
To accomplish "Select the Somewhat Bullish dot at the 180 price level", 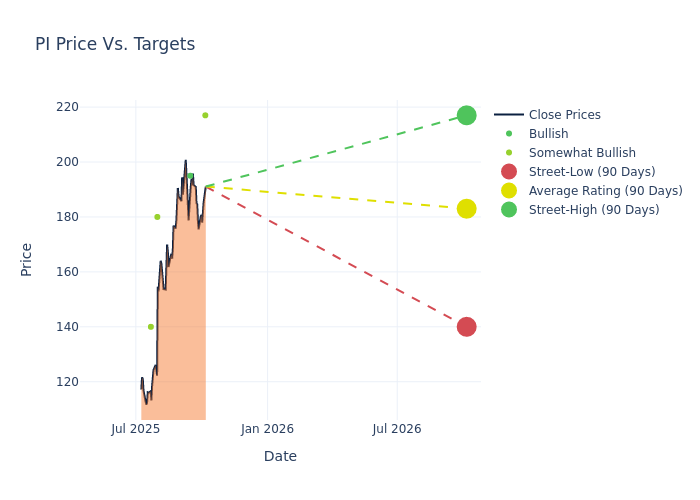I will pyautogui.click(x=157, y=217).
